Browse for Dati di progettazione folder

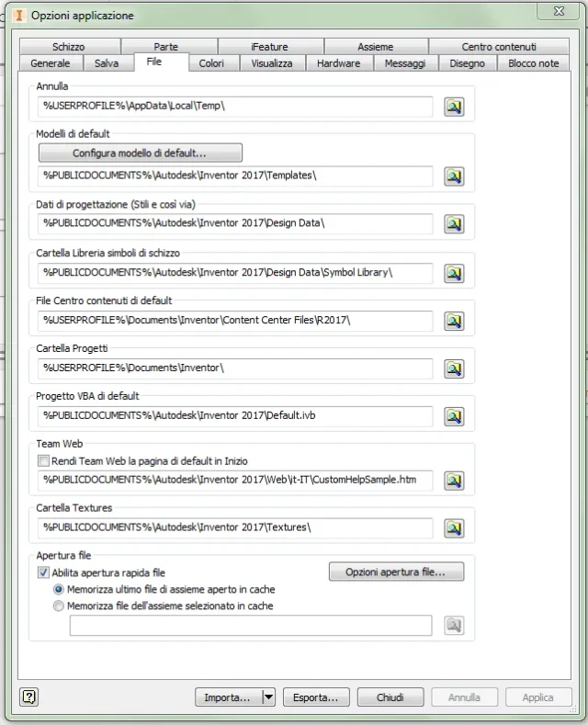(454, 224)
